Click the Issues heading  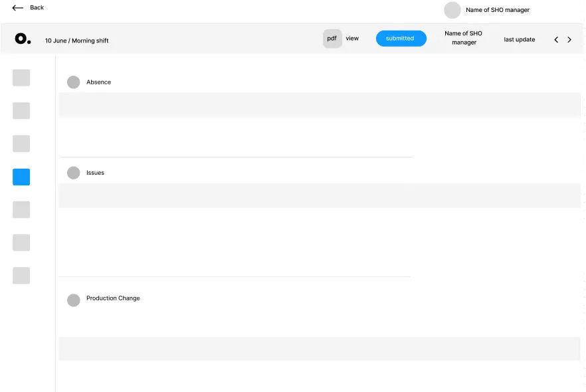tap(95, 173)
